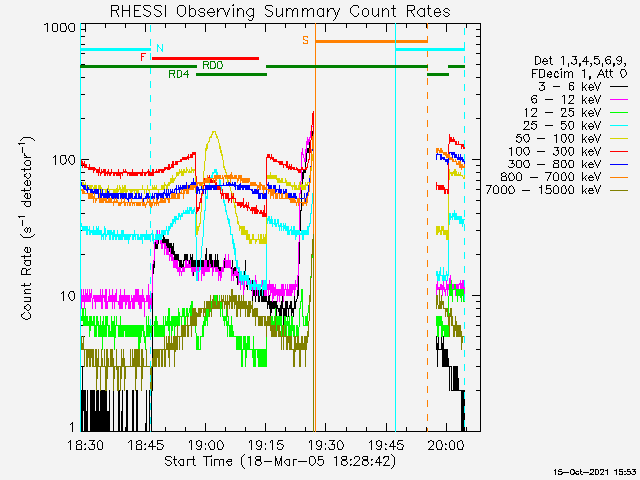Viewport: 640px width, 480px height.
Task: Click the green line swatch for 12 - 25 keV
Action: (x=619, y=113)
